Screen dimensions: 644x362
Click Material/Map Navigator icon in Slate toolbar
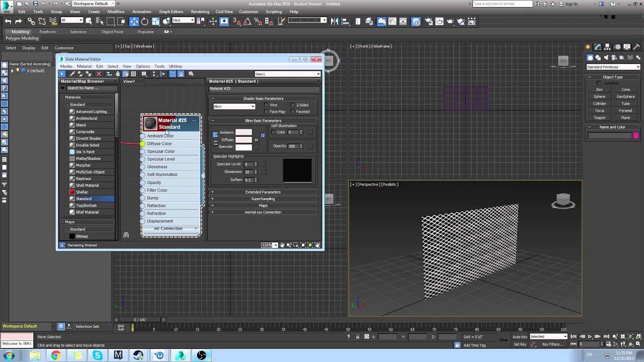(x=173, y=74)
